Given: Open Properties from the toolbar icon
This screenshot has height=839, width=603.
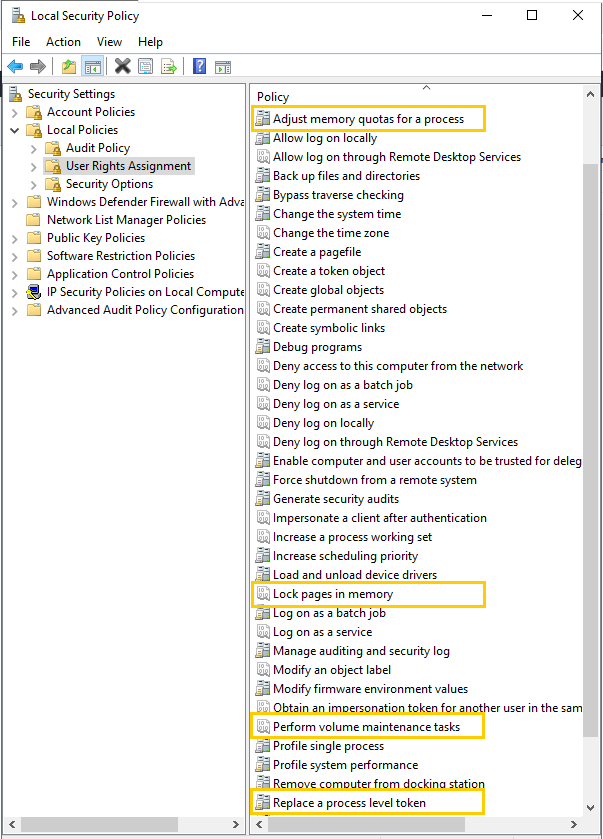Looking at the screenshot, I should [146, 67].
